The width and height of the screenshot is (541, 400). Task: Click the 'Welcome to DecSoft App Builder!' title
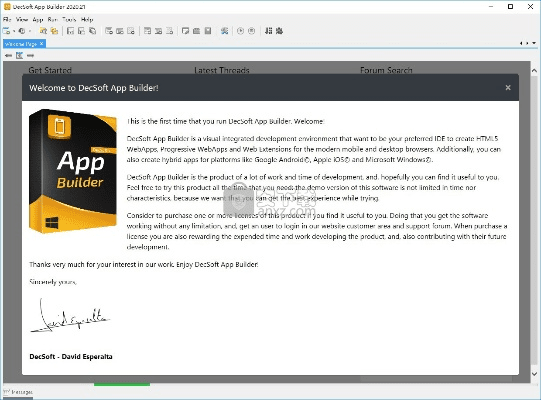point(94,88)
